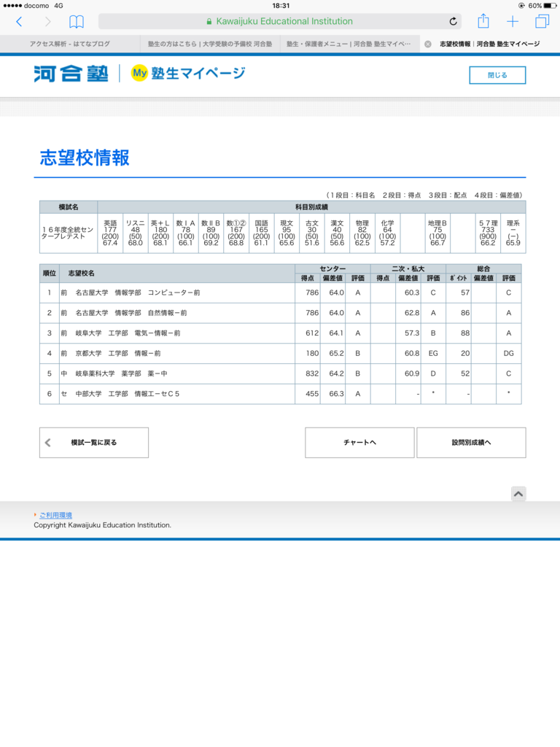Open 設問別成績へ button

tap(472, 443)
